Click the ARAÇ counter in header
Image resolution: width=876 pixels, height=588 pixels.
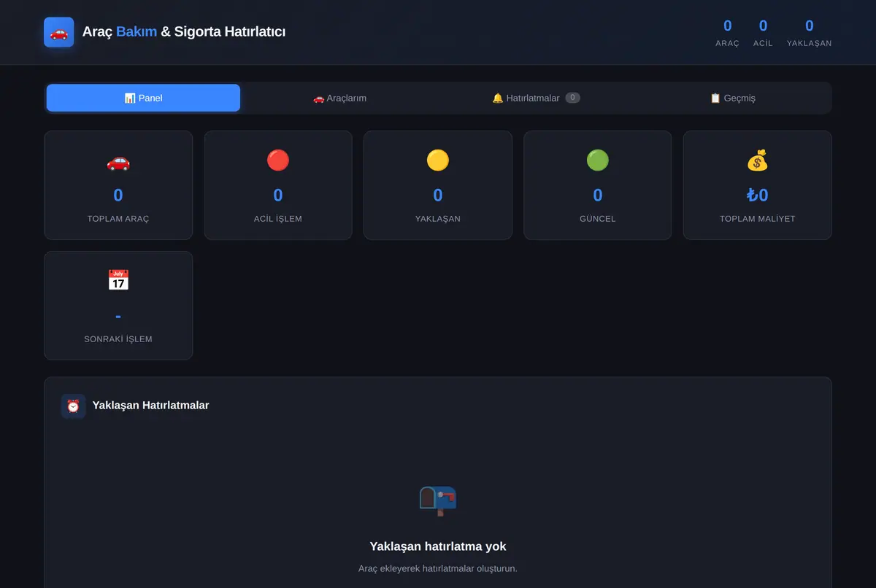point(727,33)
